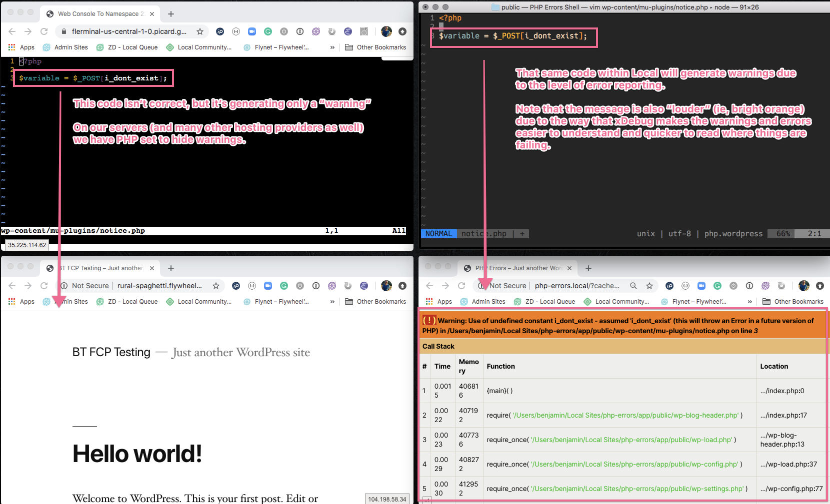The height and width of the screenshot is (504, 830).
Task: Open the Zoom extension in Web Console window
Action: point(252,31)
